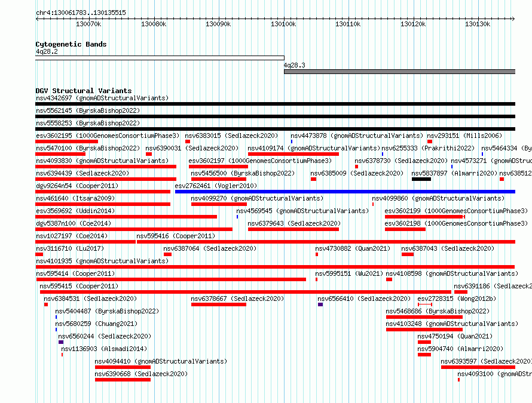Click the DGV Structural Variants track title

(x=84, y=91)
